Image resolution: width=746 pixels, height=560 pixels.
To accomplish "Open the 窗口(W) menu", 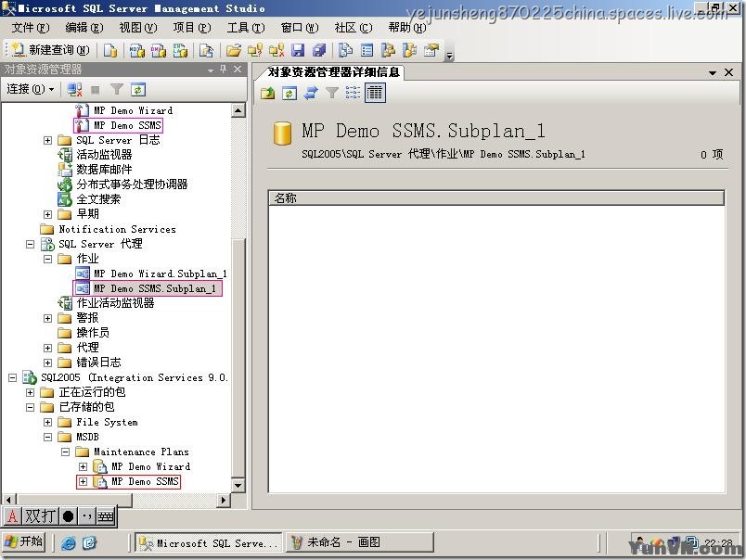I will (300, 28).
